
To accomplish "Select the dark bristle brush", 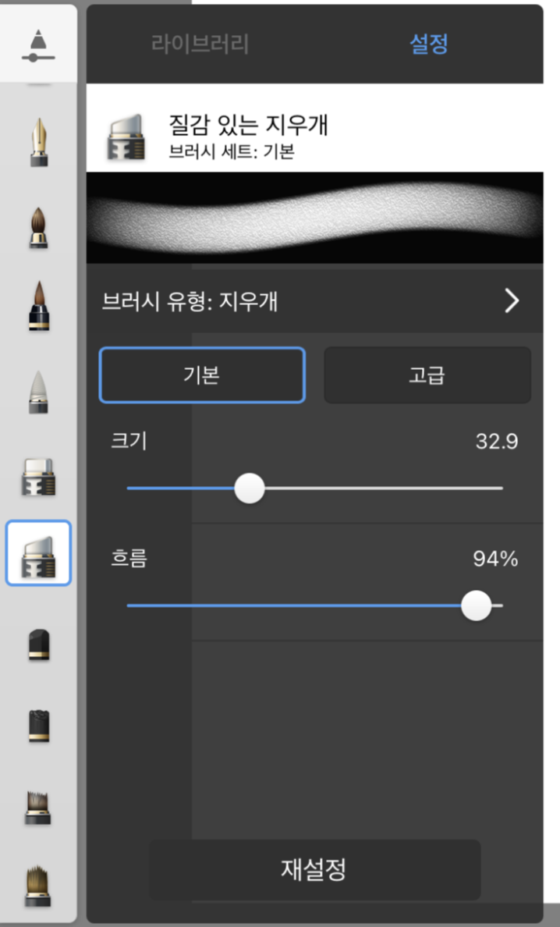I will click(39, 808).
